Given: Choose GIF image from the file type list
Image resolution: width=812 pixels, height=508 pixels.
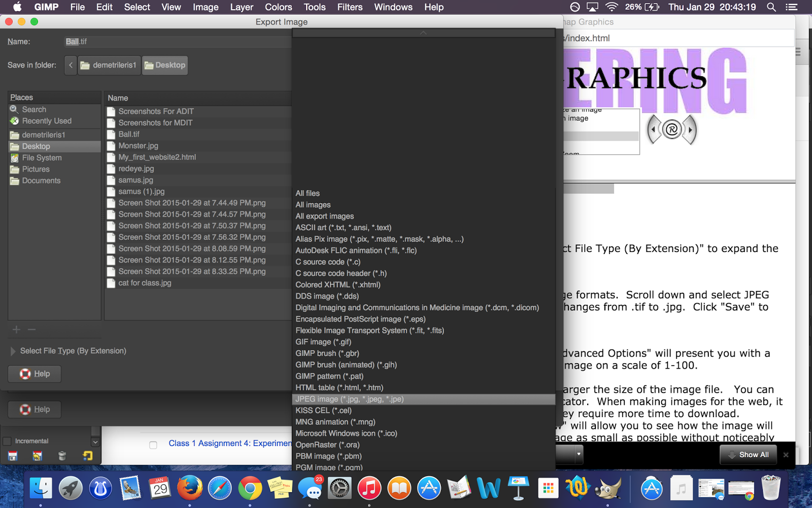Looking at the screenshot, I should pos(424,342).
